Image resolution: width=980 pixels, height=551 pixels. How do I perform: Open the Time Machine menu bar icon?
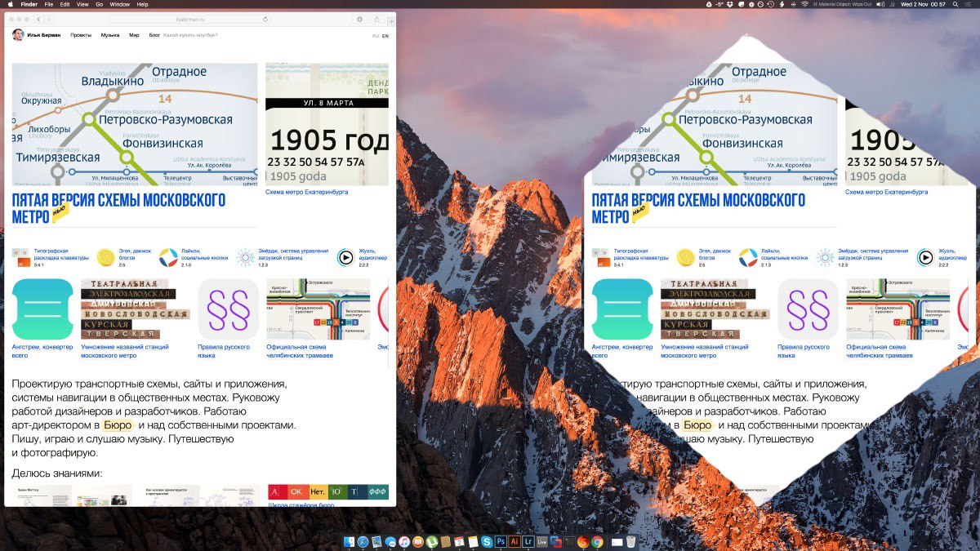770,4
